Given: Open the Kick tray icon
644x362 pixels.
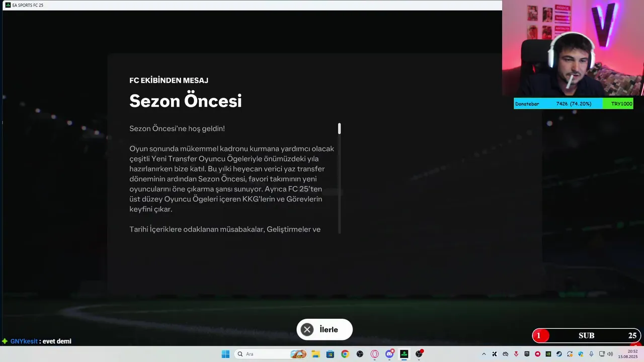Looking at the screenshot, I should click(495, 354).
